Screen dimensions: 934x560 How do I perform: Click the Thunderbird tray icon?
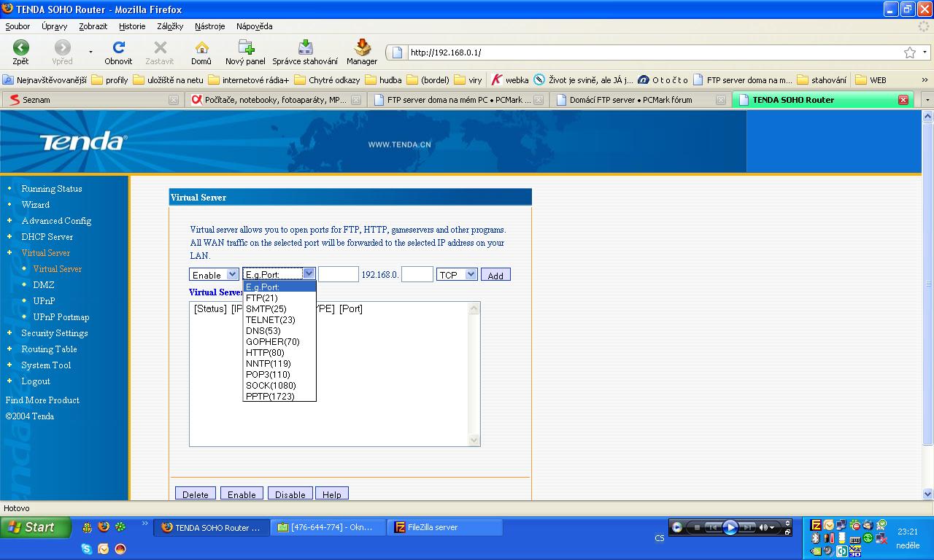point(868,524)
